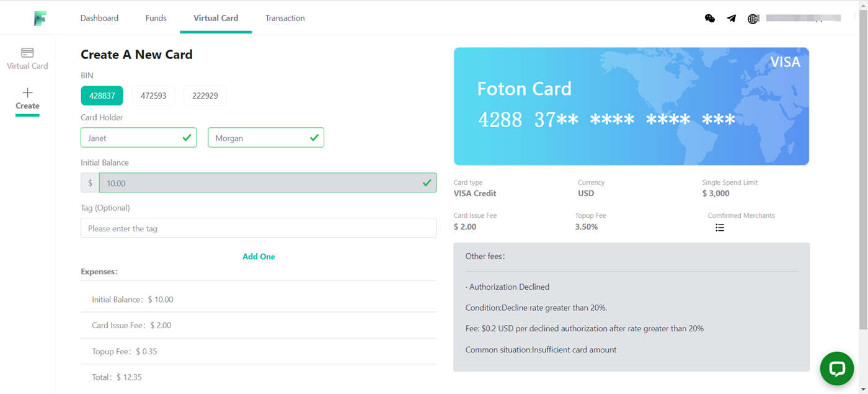This screenshot has width=868, height=394.
Task: Click the Initial Balance amount field
Action: tap(267, 183)
